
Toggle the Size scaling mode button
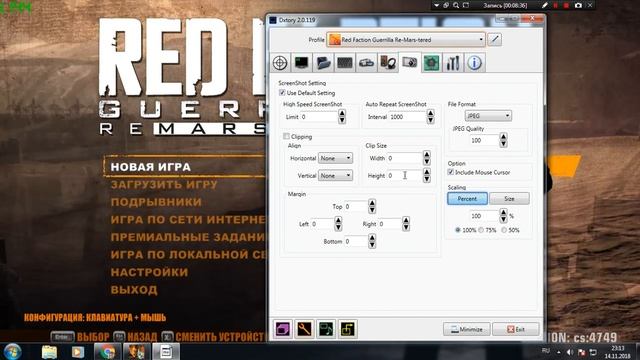point(509,199)
